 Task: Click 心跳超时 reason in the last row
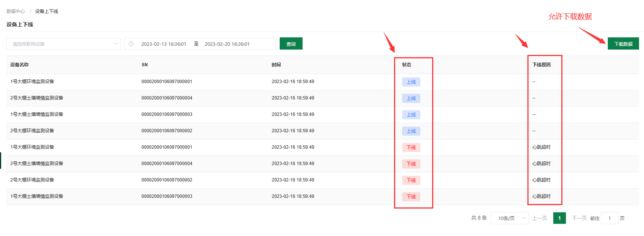[x=541, y=196]
